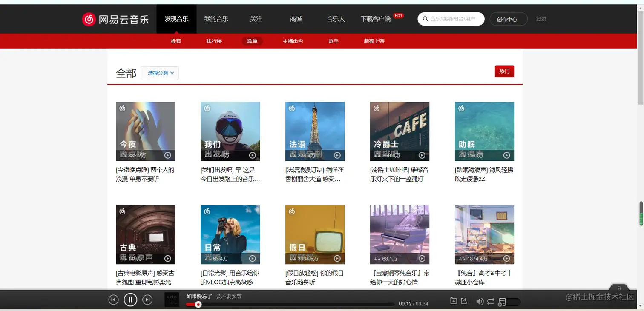The image size is (644, 311).
Task: Skip to the next track
Action: click(147, 300)
